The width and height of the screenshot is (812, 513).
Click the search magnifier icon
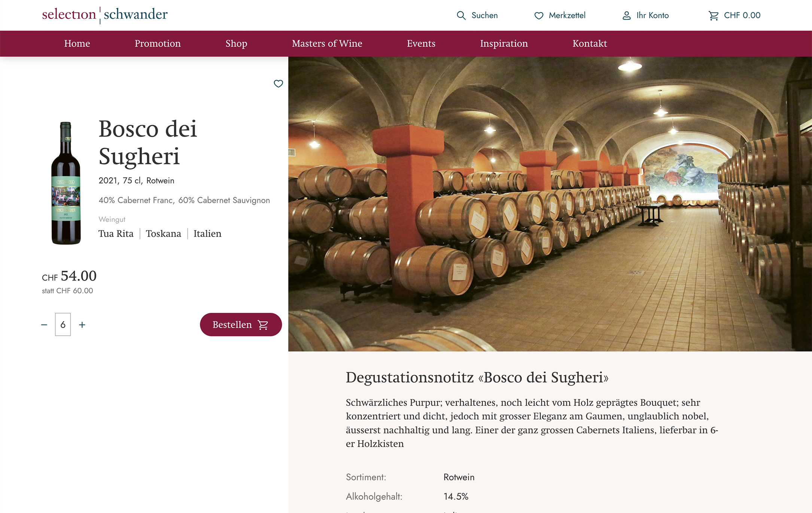[x=461, y=15]
